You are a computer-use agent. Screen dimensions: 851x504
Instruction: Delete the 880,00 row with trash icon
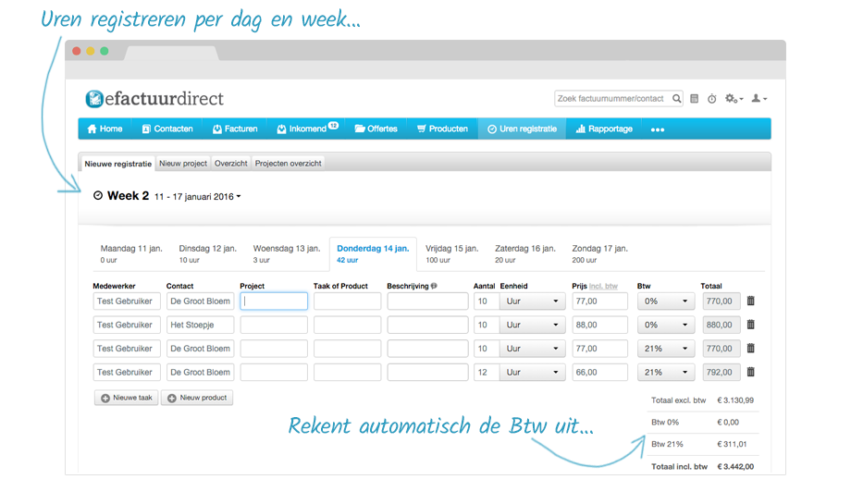(750, 325)
